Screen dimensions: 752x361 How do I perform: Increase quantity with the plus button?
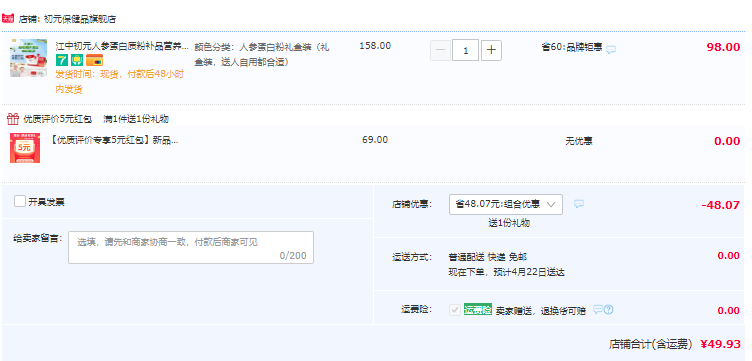(x=491, y=50)
